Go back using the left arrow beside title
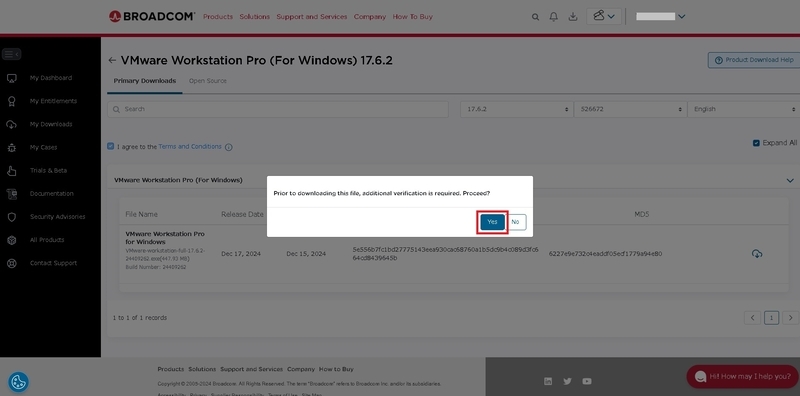Viewport: 800px width, 396px height. click(112, 60)
